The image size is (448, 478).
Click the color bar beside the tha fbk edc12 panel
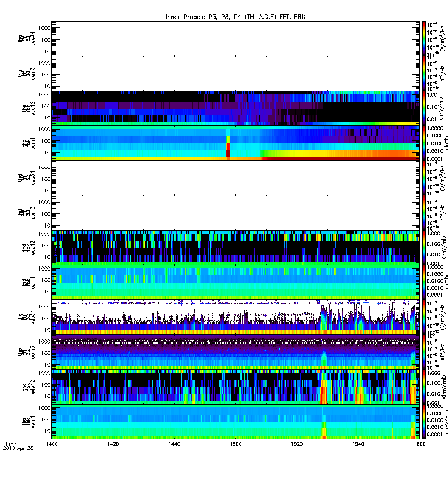(424, 108)
